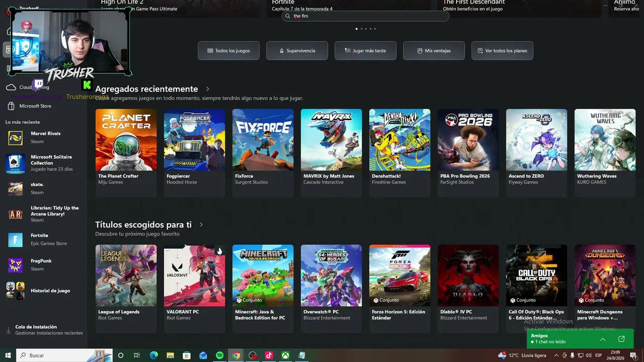644x362 pixels.
Task: Open the Microsoft Store taskbar icon
Action: click(x=187, y=355)
